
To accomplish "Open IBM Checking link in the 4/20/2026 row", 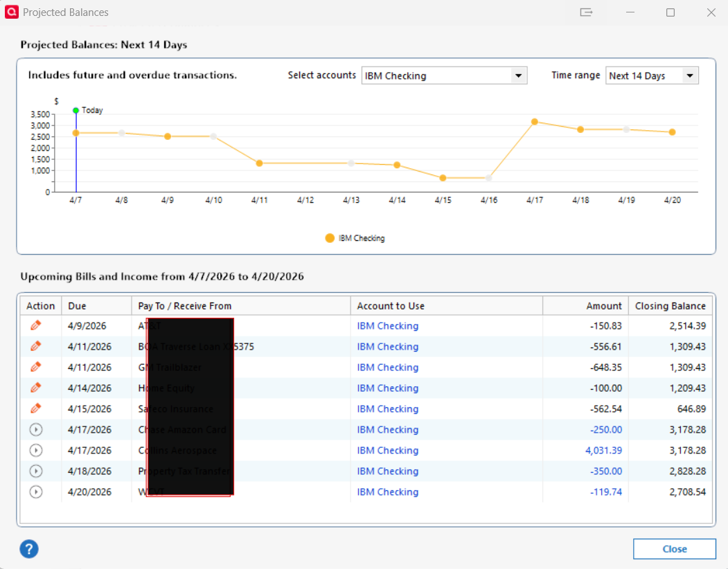I will point(388,492).
